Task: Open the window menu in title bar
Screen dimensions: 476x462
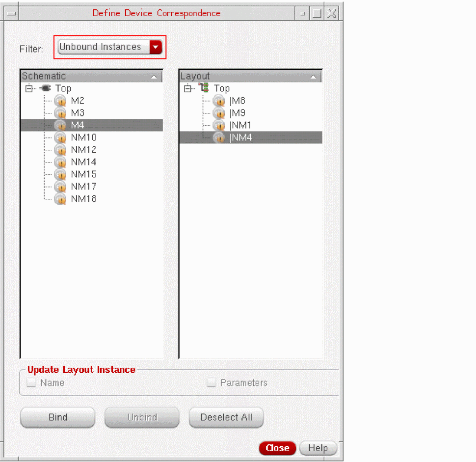Action: 11,13
